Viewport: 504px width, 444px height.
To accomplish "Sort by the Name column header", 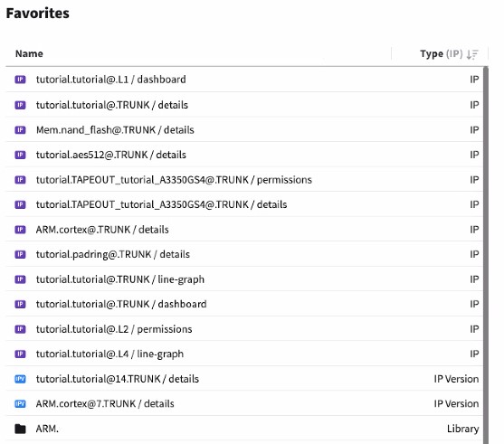I will [29, 53].
